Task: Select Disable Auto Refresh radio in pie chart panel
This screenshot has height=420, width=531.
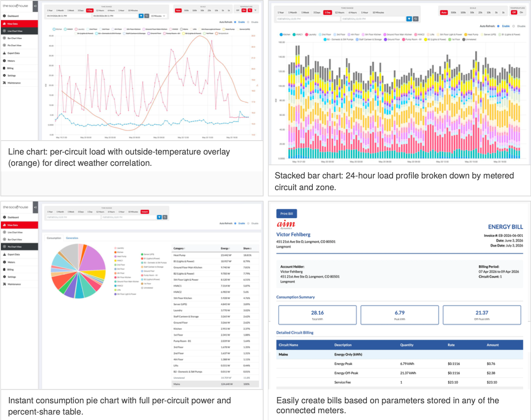Action: coord(248,224)
